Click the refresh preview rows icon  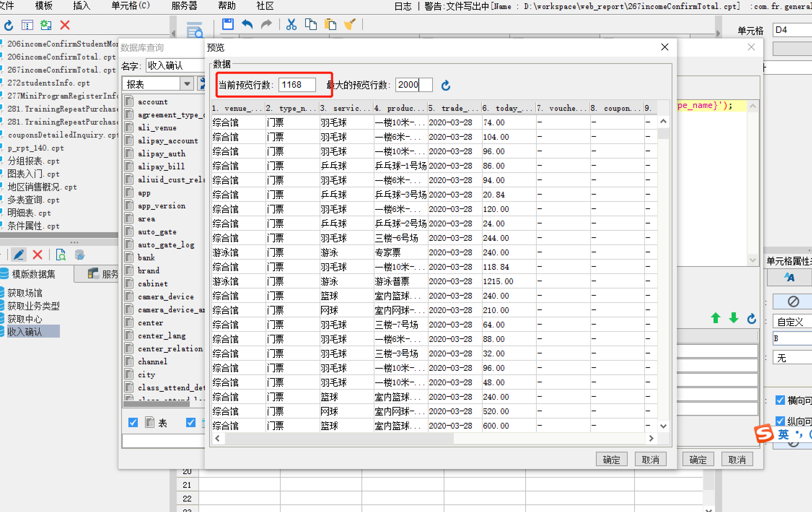(x=446, y=85)
